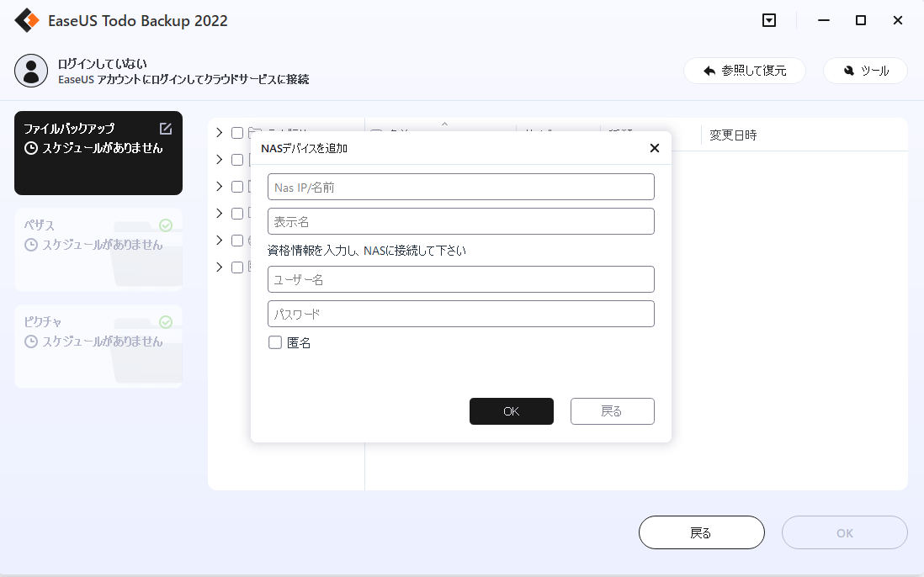Click the sort arrow above the file list header
This screenshot has height=577, width=924.
coord(445,124)
